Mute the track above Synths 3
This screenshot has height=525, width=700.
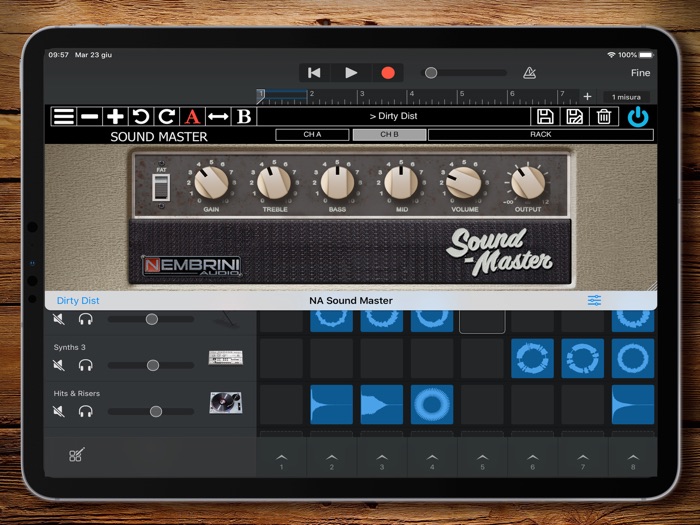58,319
